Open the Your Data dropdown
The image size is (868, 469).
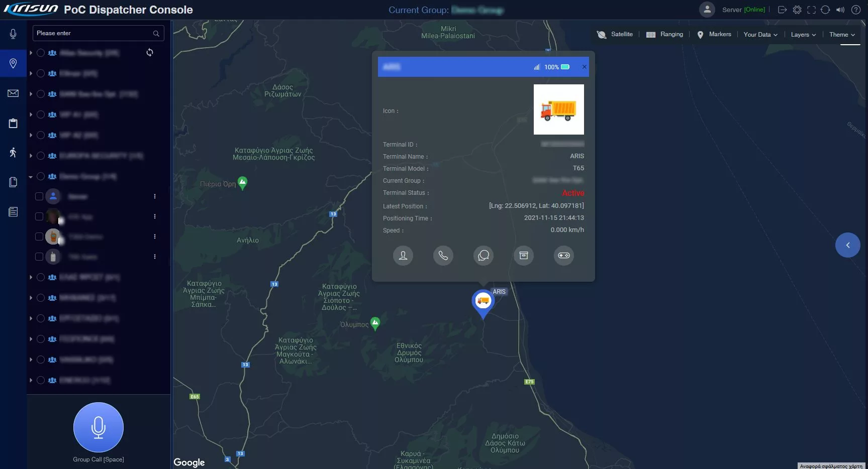click(x=760, y=35)
